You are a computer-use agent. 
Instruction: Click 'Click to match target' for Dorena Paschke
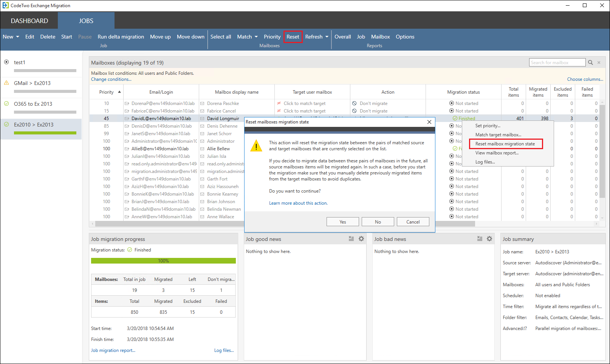[305, 103]
